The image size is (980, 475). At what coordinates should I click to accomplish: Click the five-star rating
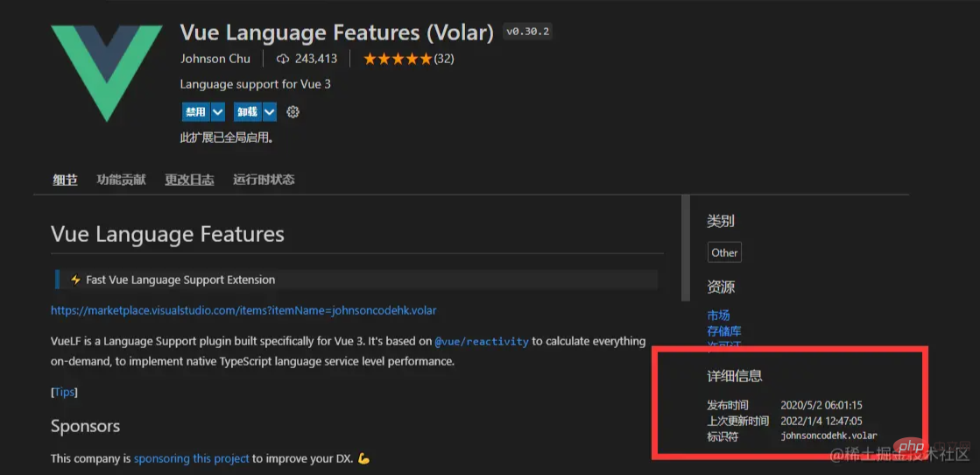point(398,59)
